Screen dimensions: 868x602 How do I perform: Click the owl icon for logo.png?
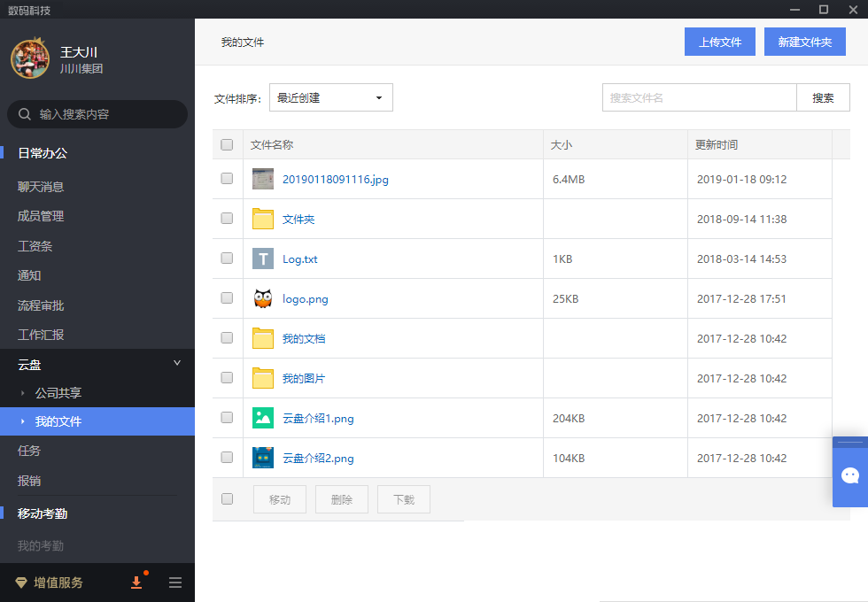click(263, 298)
